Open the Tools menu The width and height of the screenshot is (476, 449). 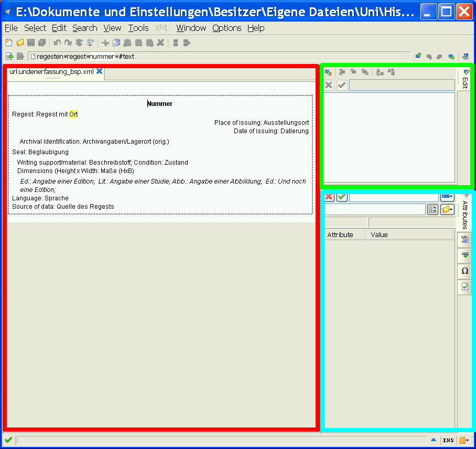click(138, 28)
